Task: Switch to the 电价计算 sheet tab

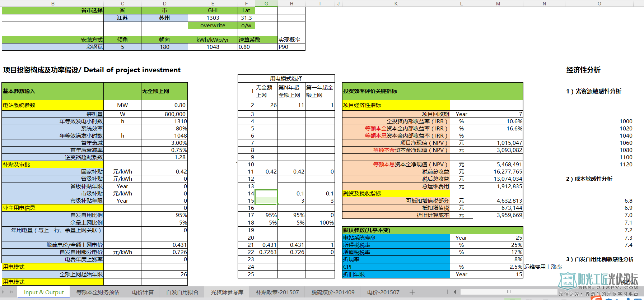Action: coord(143,292)
